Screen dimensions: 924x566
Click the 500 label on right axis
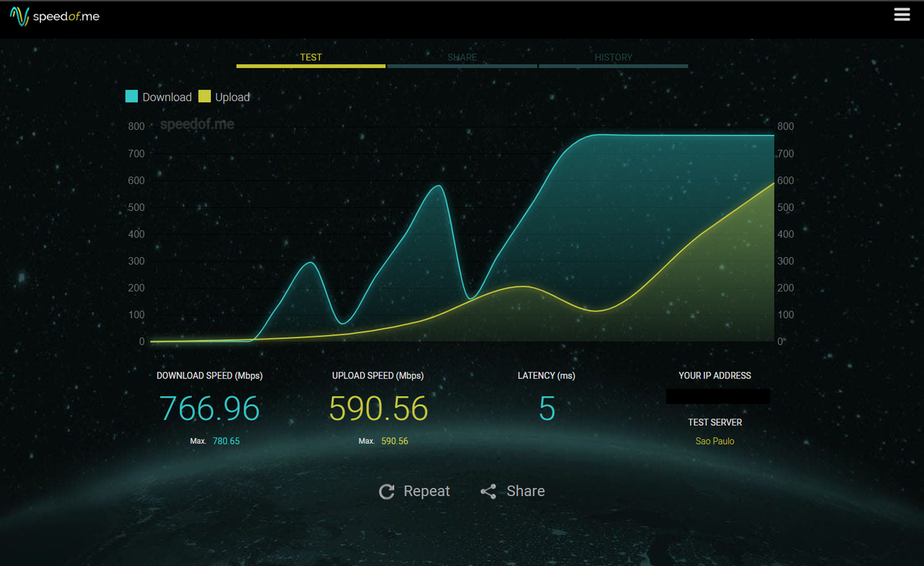pyautogui.click(x=785, y=207)
